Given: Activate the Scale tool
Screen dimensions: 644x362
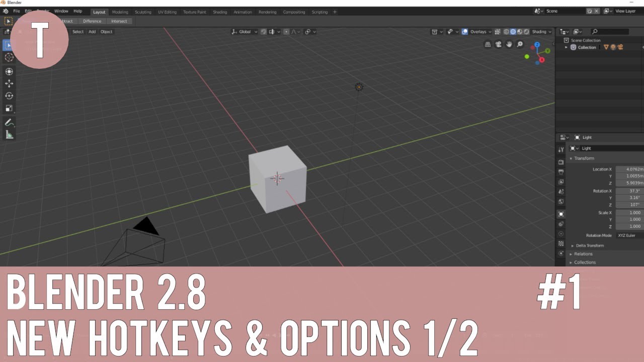Looking at the screenshot, I should pos(9,108).
